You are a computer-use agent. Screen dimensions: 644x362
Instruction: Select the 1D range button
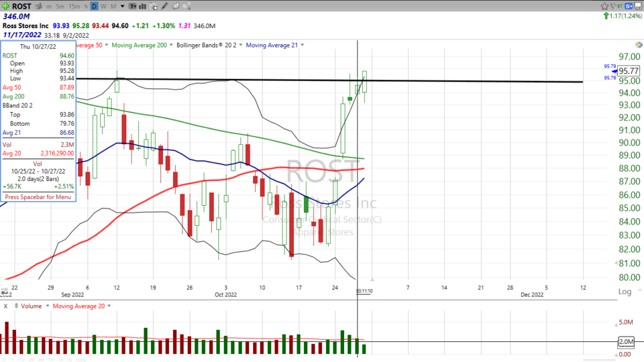pos(69,359)
